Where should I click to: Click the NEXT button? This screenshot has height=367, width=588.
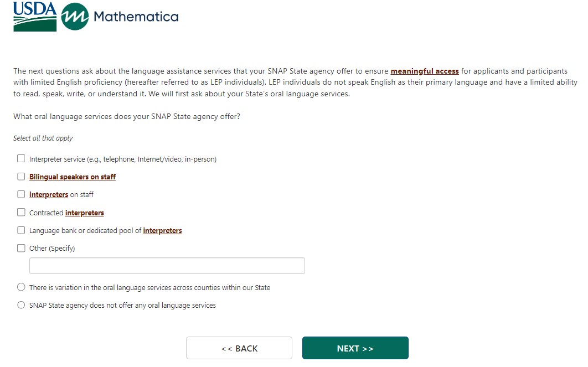tap(355, 348)
